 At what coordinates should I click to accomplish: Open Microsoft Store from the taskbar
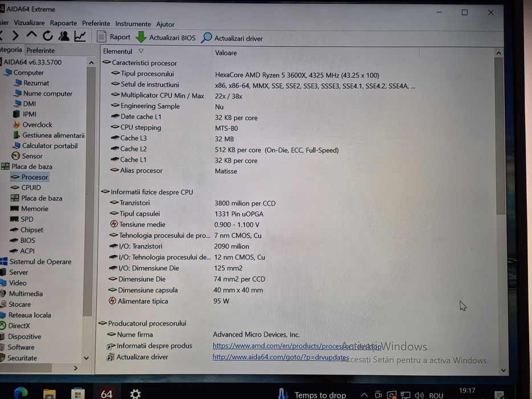pos(78,393)
